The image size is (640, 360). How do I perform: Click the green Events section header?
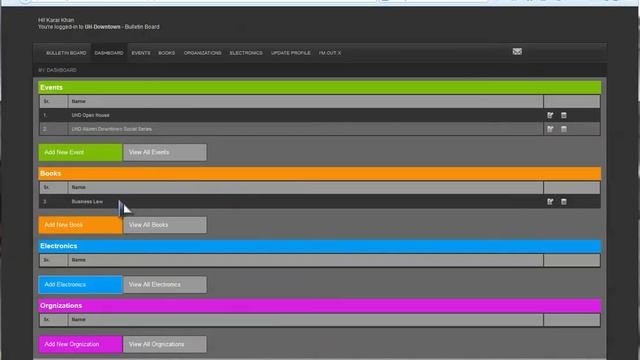(320, 87)
